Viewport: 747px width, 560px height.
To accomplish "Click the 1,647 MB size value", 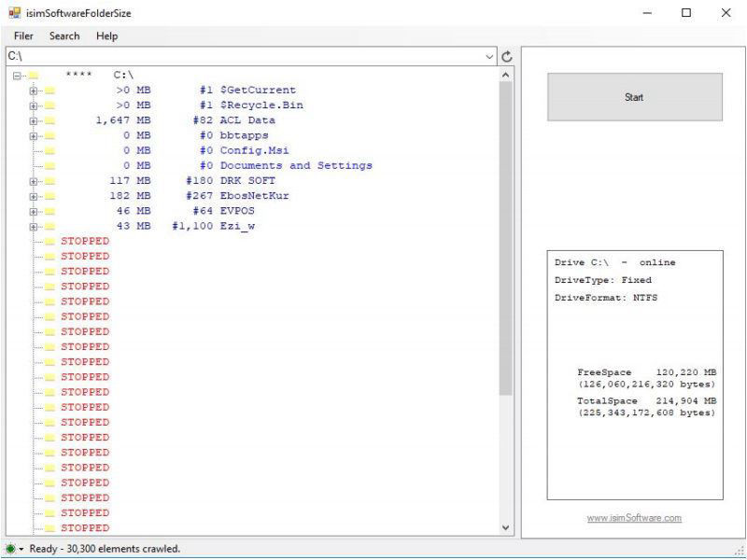I will pyautogui.click(x=123, y=120).
